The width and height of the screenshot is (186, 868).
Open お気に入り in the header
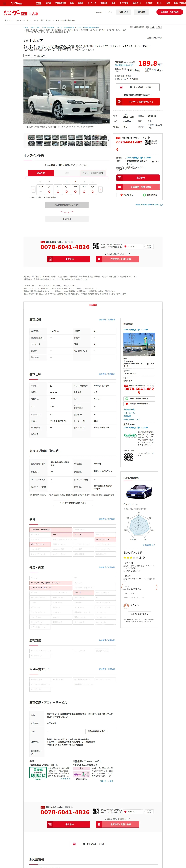[x=124, y=12]
